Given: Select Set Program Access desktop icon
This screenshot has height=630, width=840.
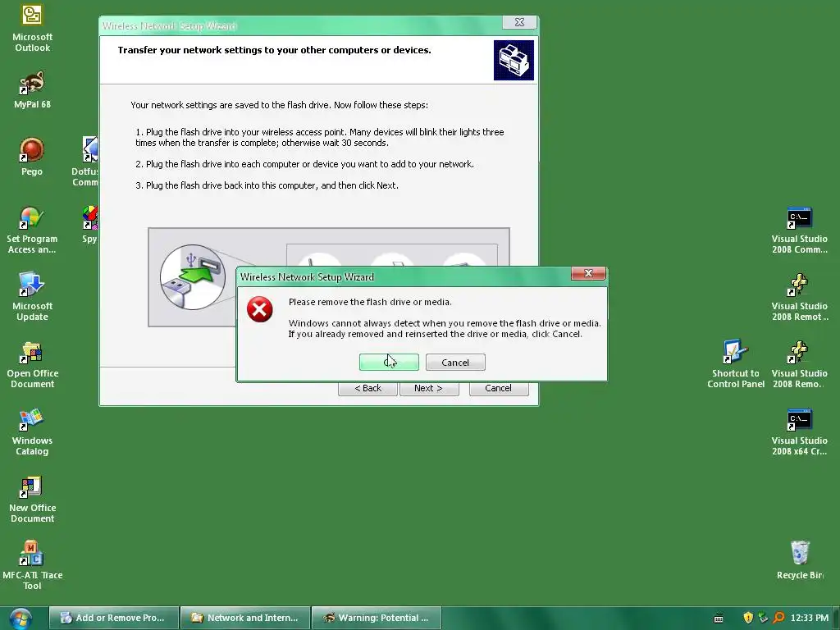Looking at the screenshot, I should 32,230.
